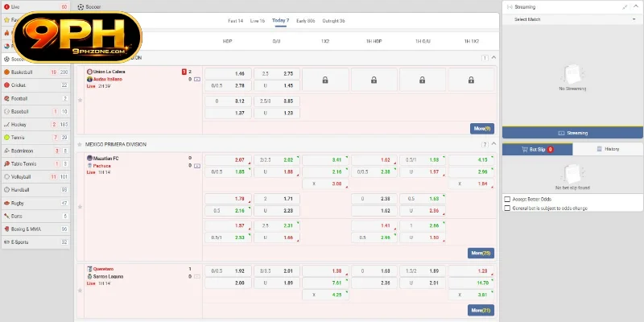Viewport: 644px width, 322px height.
Task: Select draw odds 4.25 for Queretaro match
Action: click(x=325, y=295)
